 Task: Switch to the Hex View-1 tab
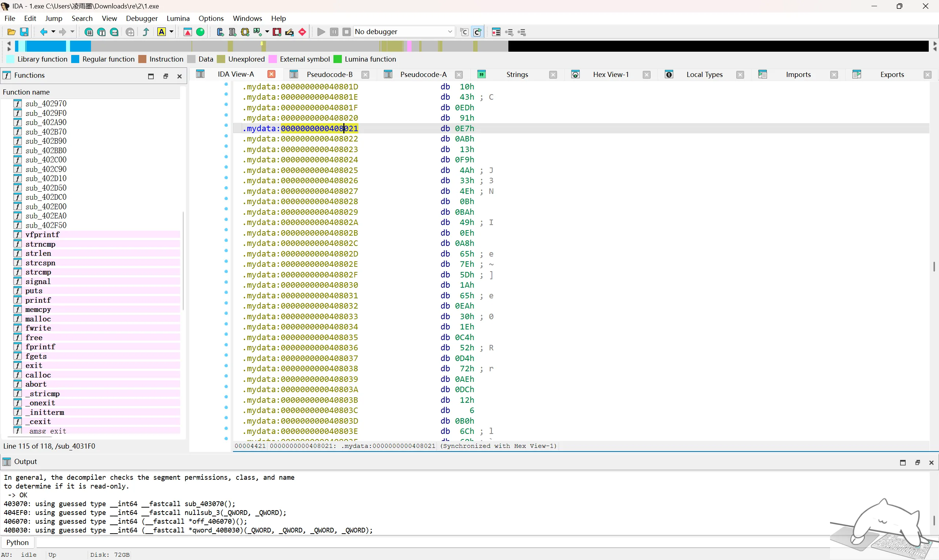(610, 74)
